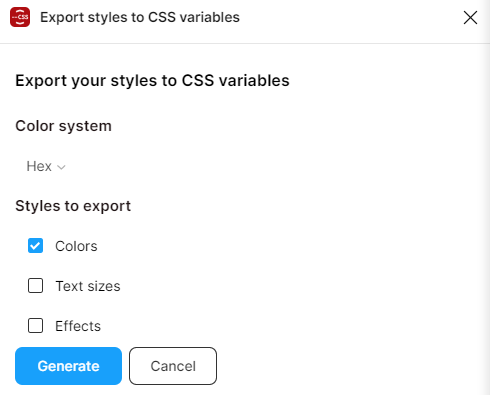Click the white check mark inside the Colors box
Screen dimensions: 490x395
point(35,246)
